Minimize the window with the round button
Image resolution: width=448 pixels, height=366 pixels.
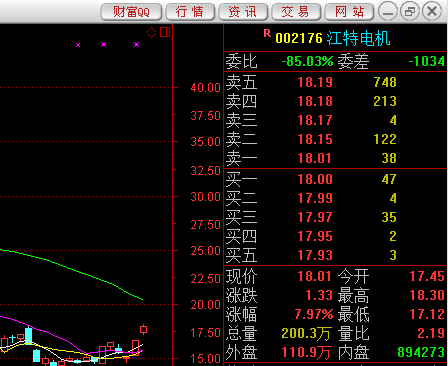(x=388, y=12)
